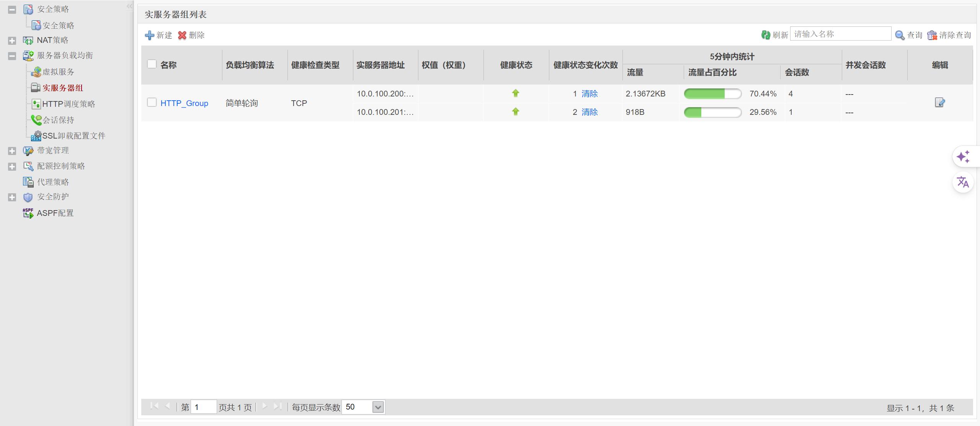Click the red X 删除 icon
Viewport: 980px width, 426px height.
(182, 35)
